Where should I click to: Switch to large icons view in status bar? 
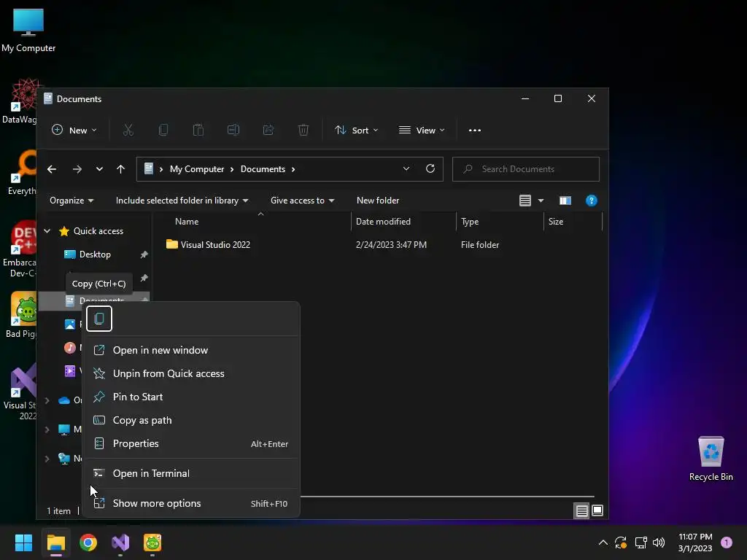pos(597,511)
